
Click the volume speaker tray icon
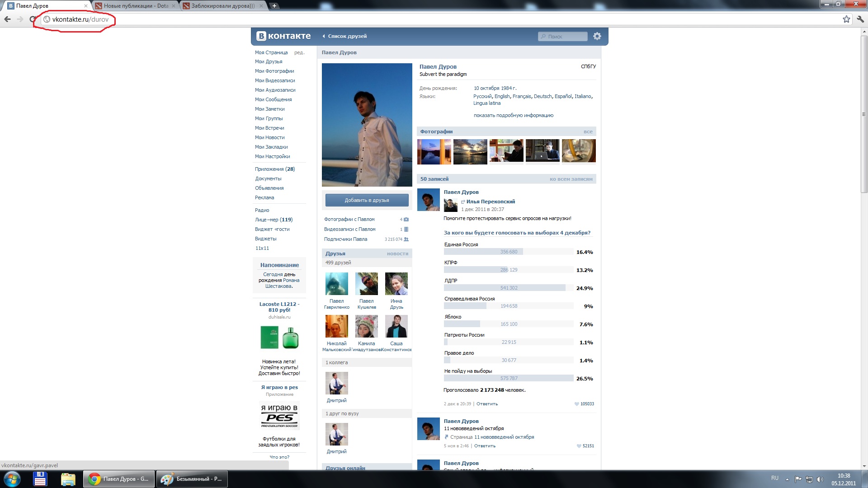click(820, 479)
